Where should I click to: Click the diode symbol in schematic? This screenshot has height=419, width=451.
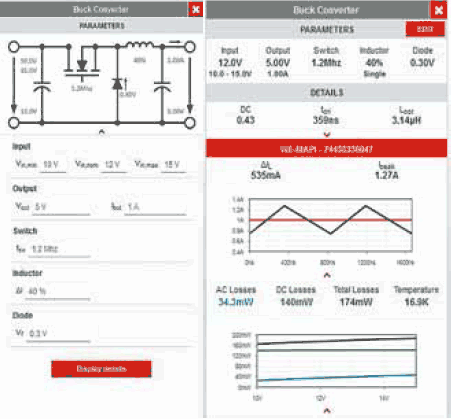click(117, 83)
